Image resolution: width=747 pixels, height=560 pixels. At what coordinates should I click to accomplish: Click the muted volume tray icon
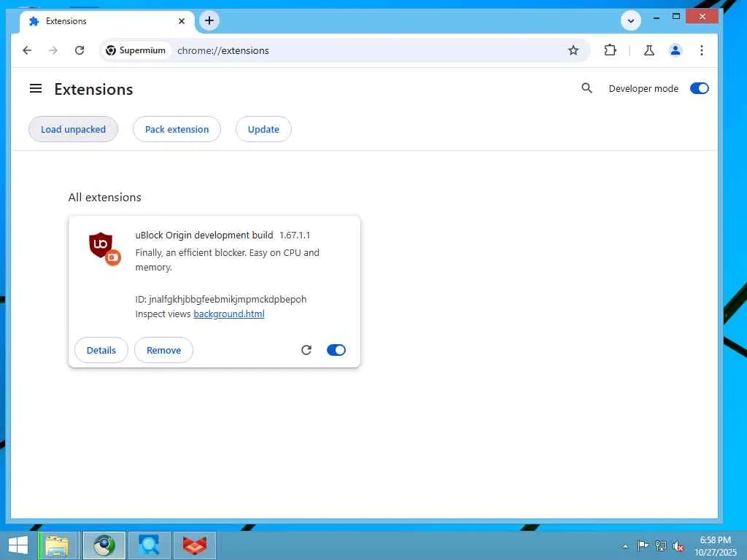pyautogui.click(x=678, y=546)
